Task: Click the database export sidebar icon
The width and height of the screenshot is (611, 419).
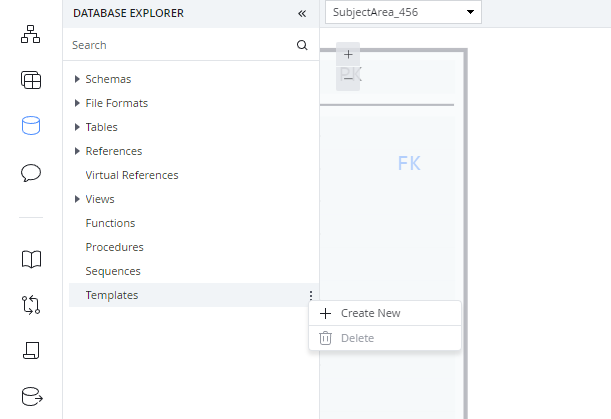Action: pos(31,395)
